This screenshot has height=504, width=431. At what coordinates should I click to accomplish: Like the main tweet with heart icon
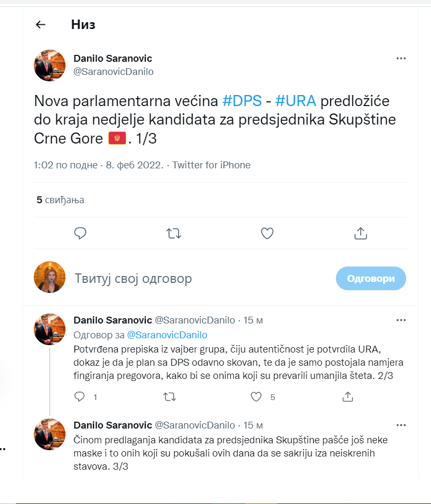tap(267, 233)
